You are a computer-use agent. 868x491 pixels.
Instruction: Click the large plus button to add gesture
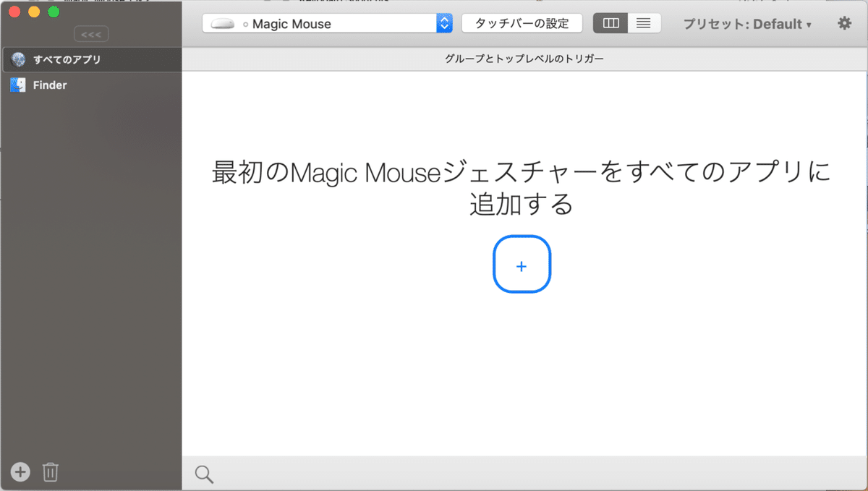[x=522, y=265]
